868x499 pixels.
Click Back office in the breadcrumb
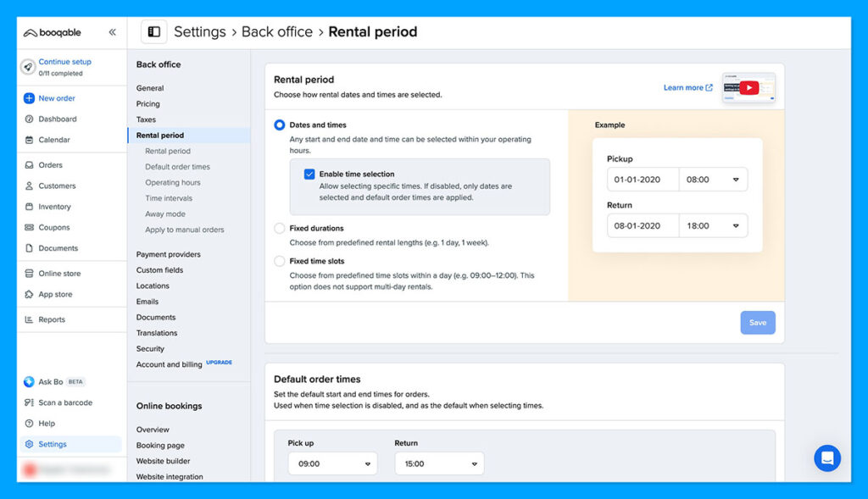(x=277, y=31)
